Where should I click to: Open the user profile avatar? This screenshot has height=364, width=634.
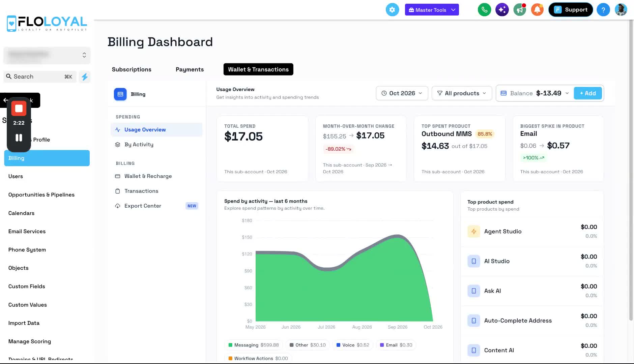click(621, 10)
